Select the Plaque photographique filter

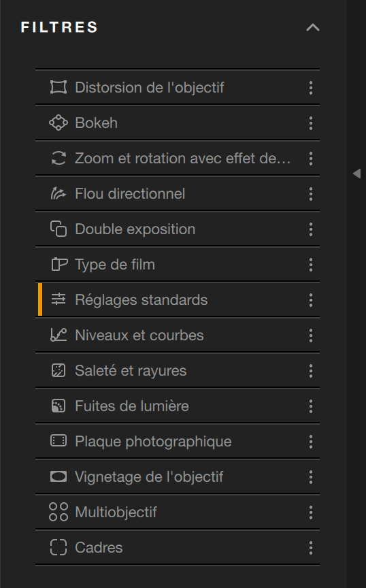(178, 442)
